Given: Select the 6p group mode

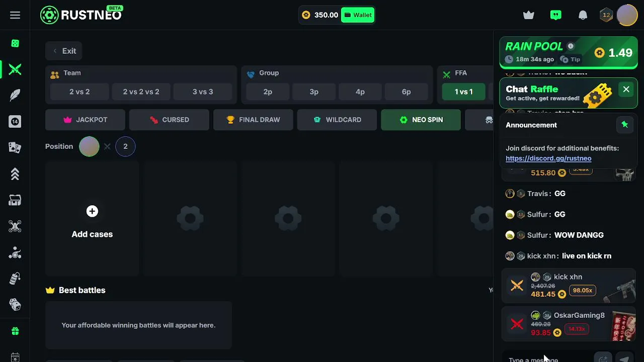Looking at the screenshot, I should (x=407, y=92).
